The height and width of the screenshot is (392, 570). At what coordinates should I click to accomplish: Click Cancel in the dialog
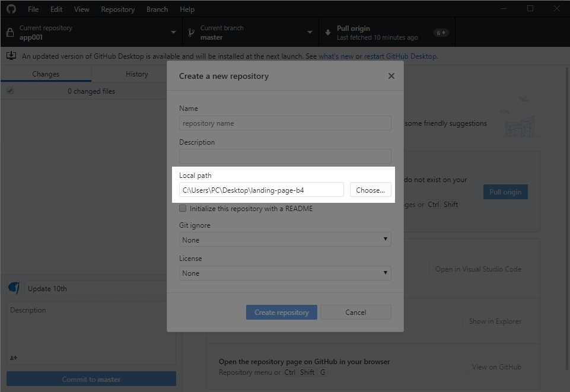click(x=355, y=312)
